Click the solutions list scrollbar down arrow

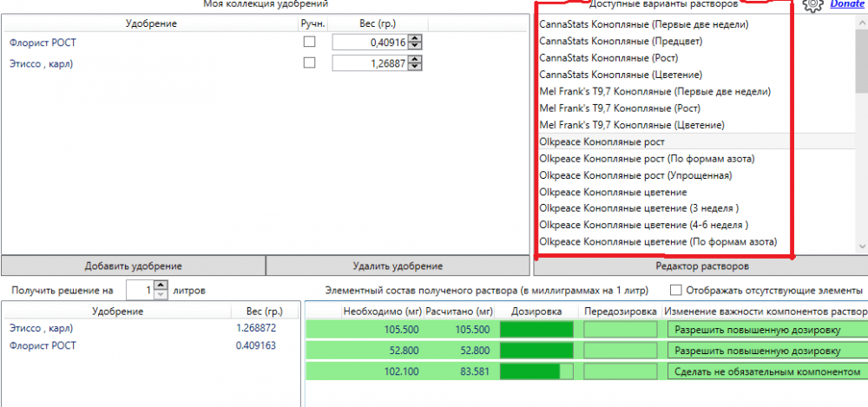tap(862, 246)
